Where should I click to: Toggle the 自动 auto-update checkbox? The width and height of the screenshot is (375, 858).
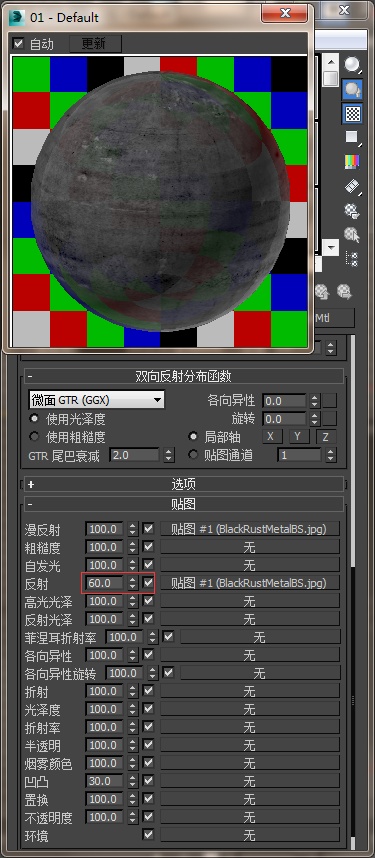19,43
